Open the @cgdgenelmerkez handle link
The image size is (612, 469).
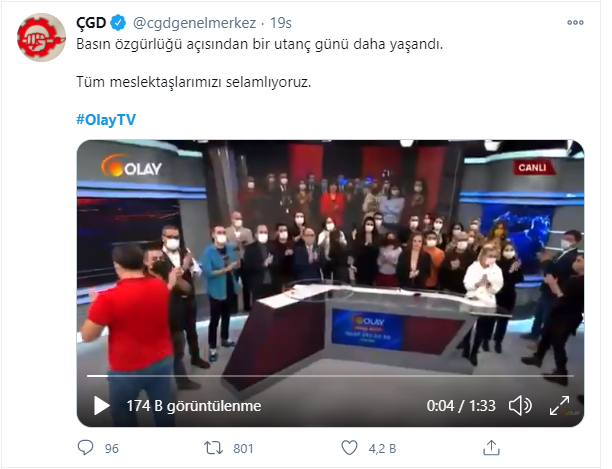(194, 23)
